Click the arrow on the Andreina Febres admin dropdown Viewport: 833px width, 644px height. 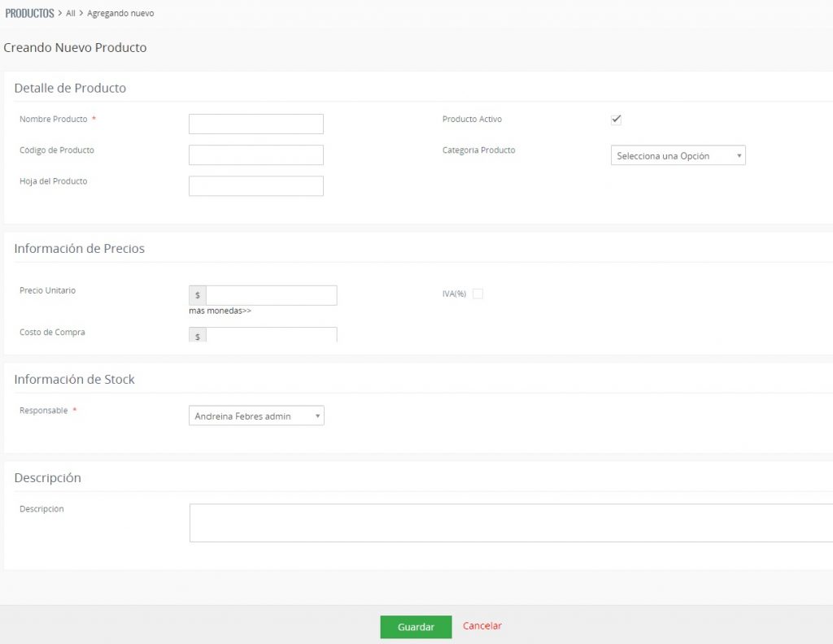(x=317, y=416)
